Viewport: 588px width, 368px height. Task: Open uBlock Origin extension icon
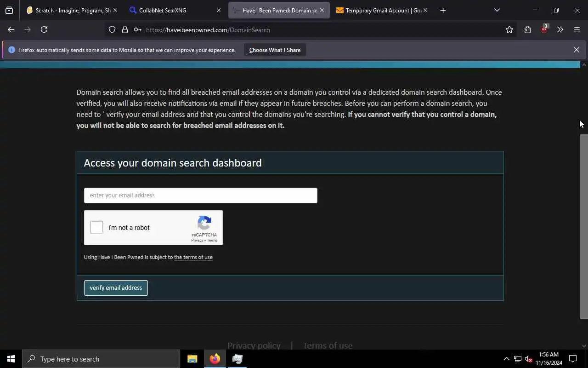pos(544,29)
